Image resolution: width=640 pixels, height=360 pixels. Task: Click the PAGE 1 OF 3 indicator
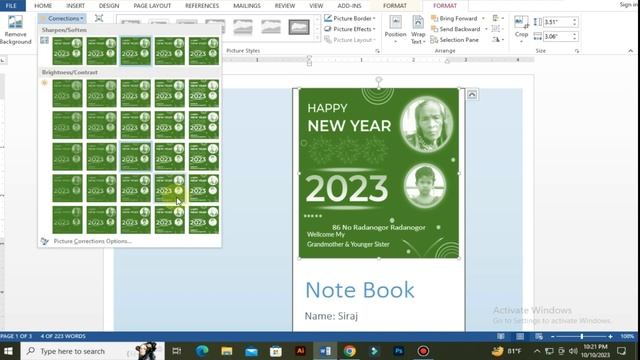point(16,336)
